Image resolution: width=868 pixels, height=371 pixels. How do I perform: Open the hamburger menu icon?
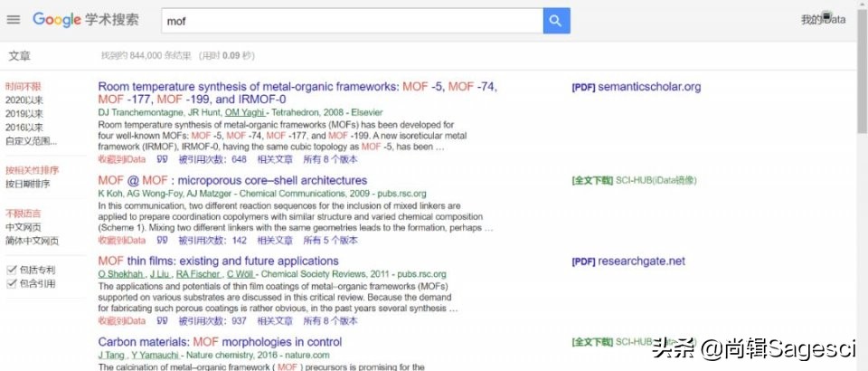pos(14,19)
